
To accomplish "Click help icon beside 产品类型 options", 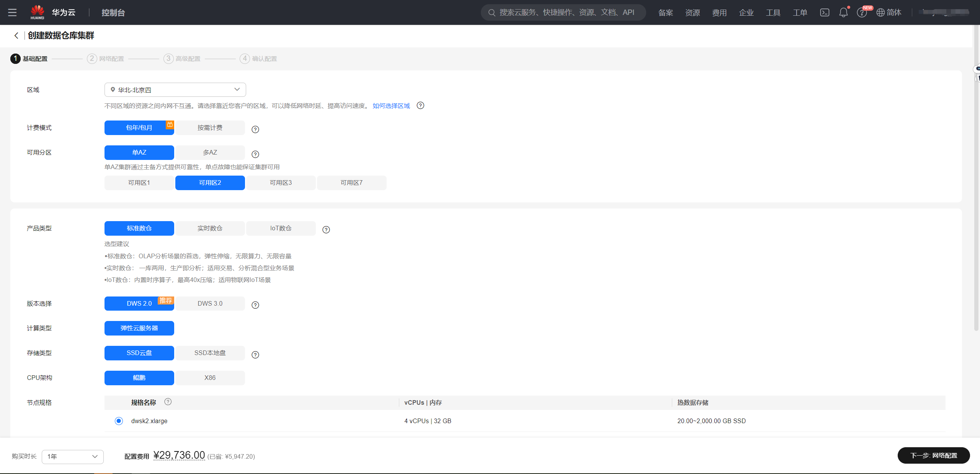I will click(x=326, y=230).
